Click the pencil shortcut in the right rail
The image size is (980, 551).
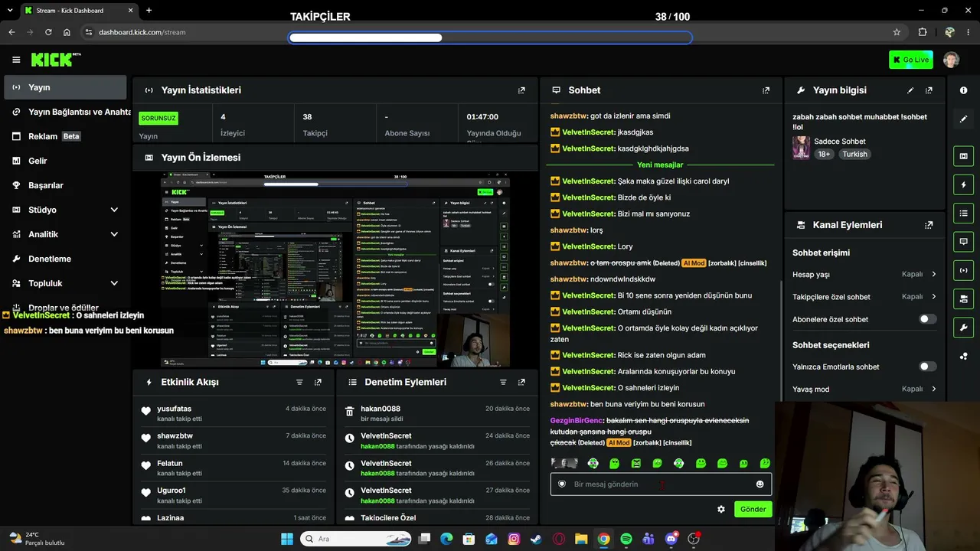[x=963, y=119]
